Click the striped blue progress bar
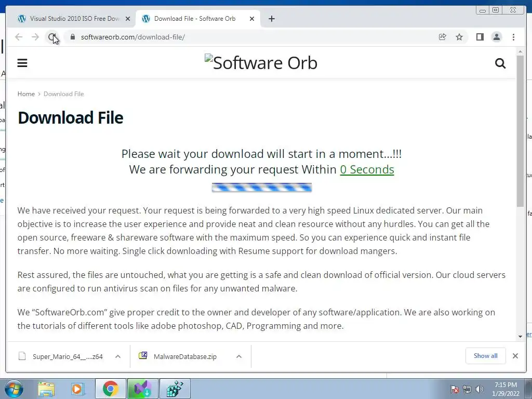The image size is (532, 399). 262,187
